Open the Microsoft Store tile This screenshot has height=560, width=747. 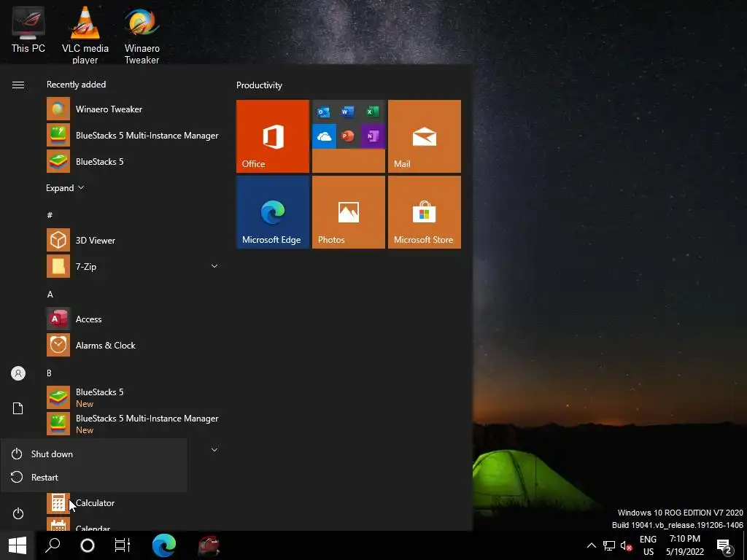(x=425, y=212)
